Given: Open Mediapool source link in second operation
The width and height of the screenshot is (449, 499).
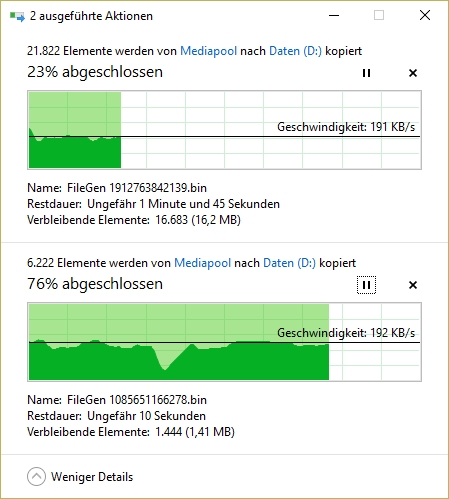Looking at the screenshot, I should point(202,263).
